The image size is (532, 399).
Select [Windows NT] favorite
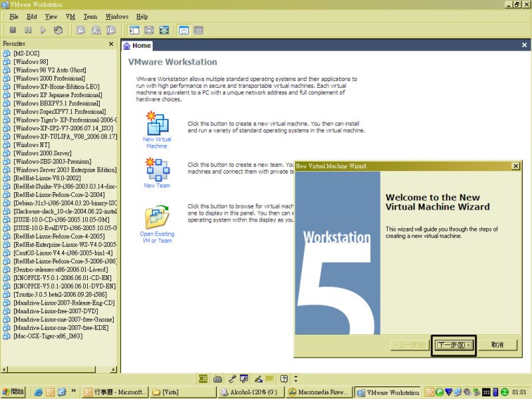coord(31,144)
